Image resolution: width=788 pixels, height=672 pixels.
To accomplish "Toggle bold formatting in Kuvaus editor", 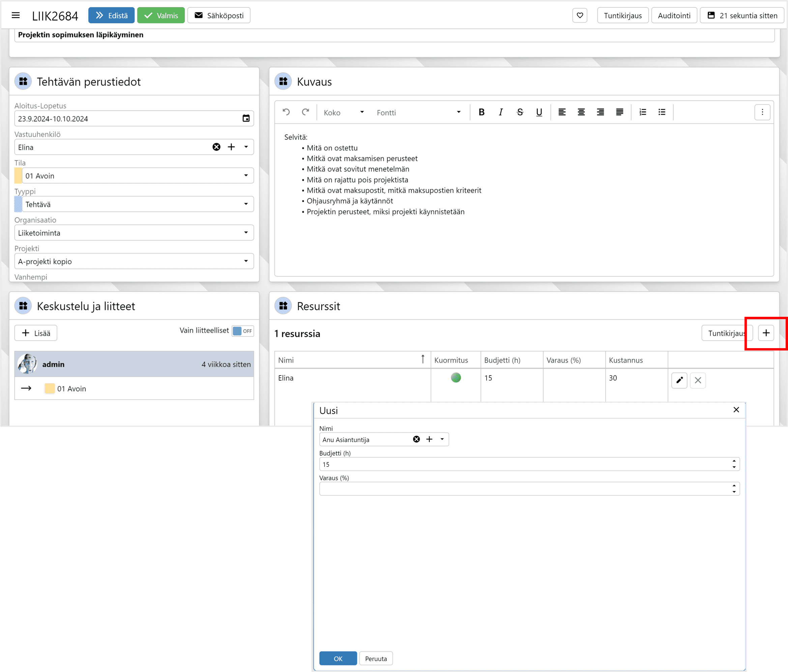I will [481, 112].
